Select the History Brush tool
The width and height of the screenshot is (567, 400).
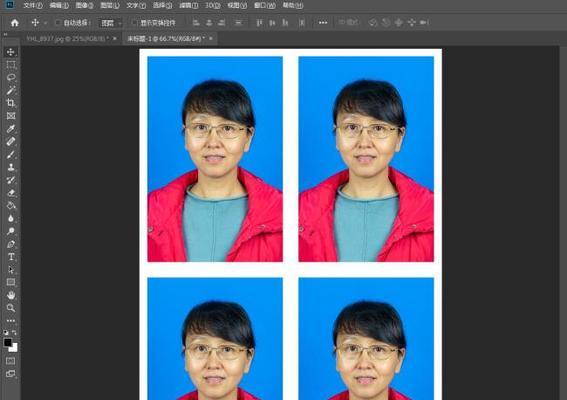[x=11, y=180]
